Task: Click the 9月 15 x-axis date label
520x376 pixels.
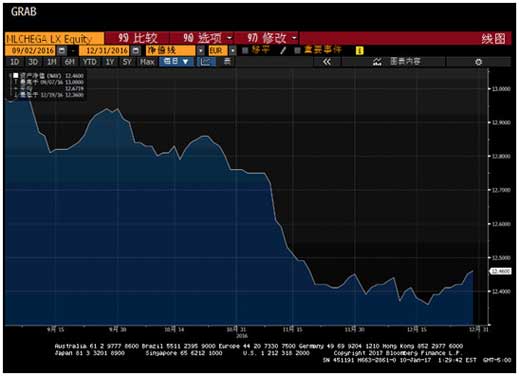Action: (x=56, y=330)
